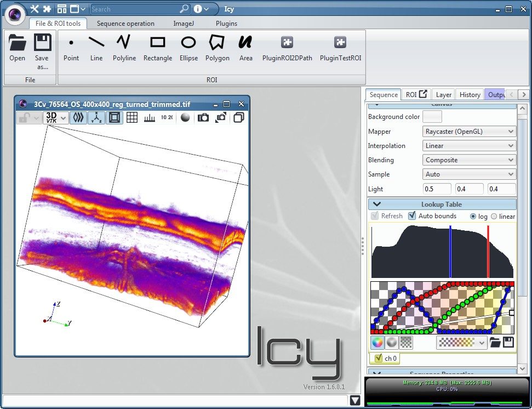Open the histogram tool in viewer toolbar

click(x=150, y=117)
